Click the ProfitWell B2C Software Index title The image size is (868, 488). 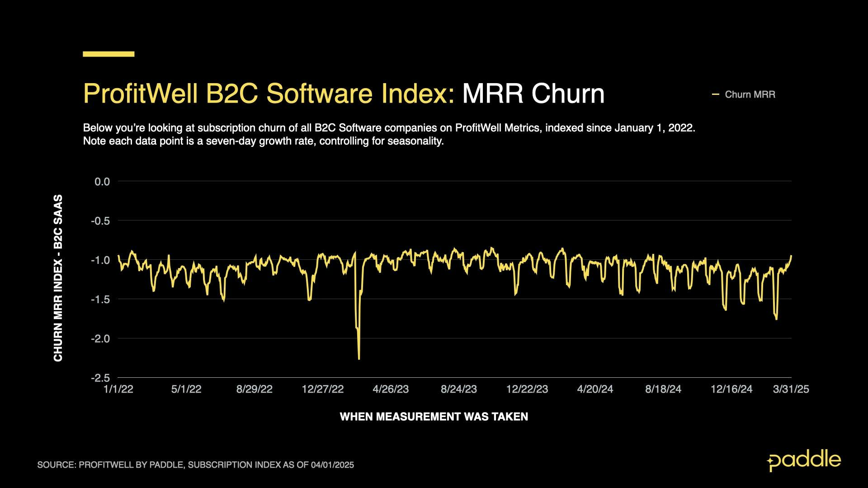pos(269,94)
